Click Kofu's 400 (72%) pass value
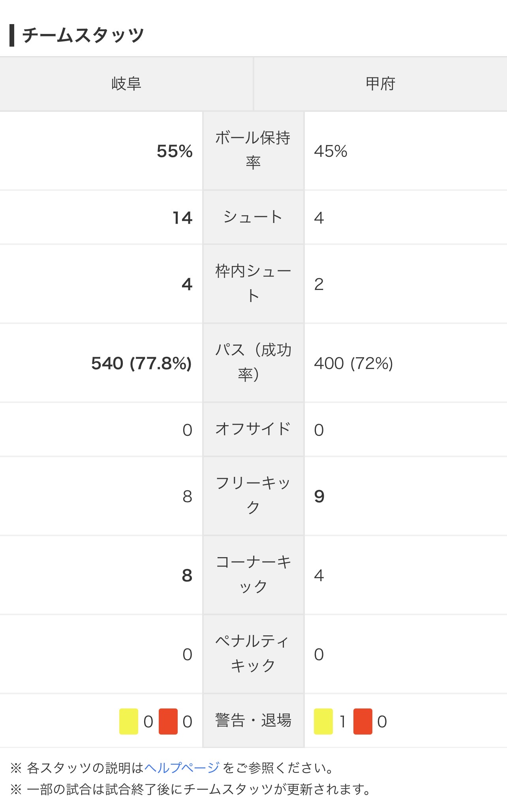This screenshot has width=507, height=812. point(353,364)
